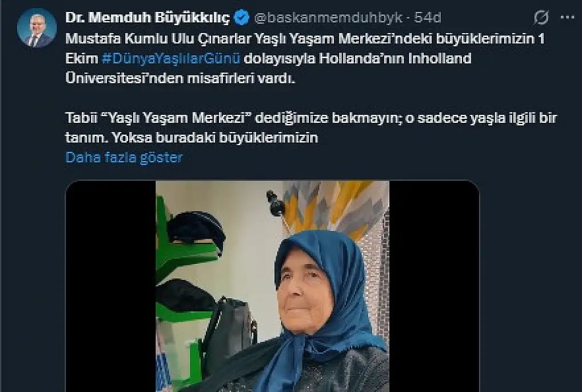Viewport: 582px width, 392px height.
Task: Click the black bar right of the video
Action: 434,286
